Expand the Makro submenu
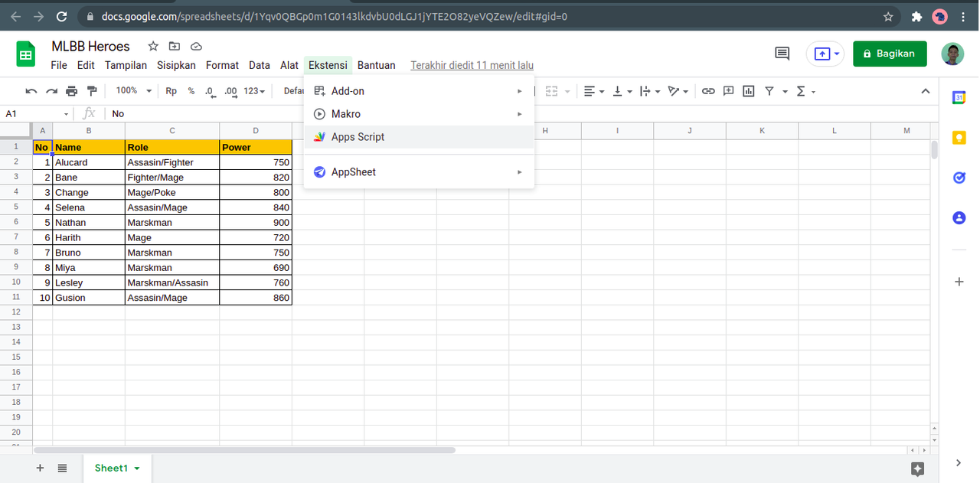 pos(419,114)
